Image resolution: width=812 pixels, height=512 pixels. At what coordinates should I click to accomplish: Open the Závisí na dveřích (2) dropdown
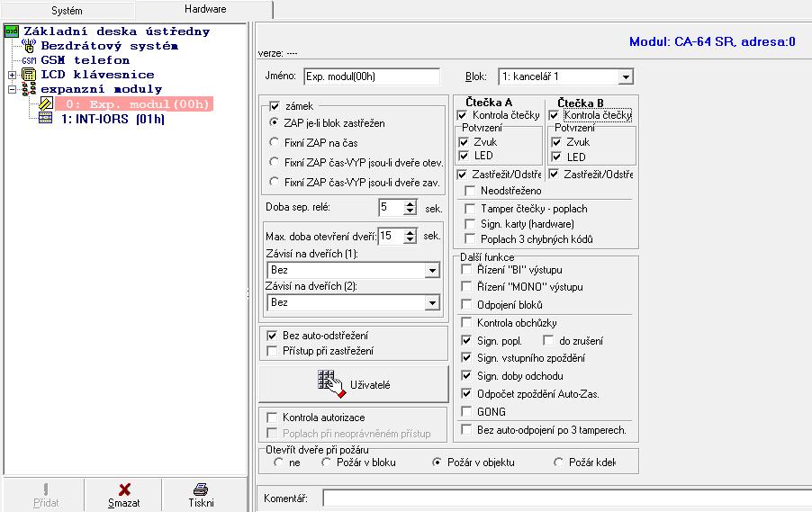click(432, 303)
